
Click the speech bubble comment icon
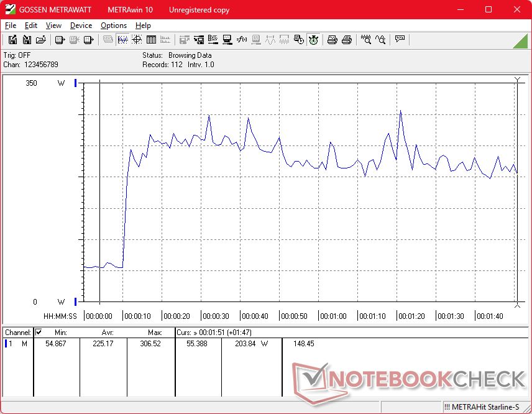(x=400, y=40)
